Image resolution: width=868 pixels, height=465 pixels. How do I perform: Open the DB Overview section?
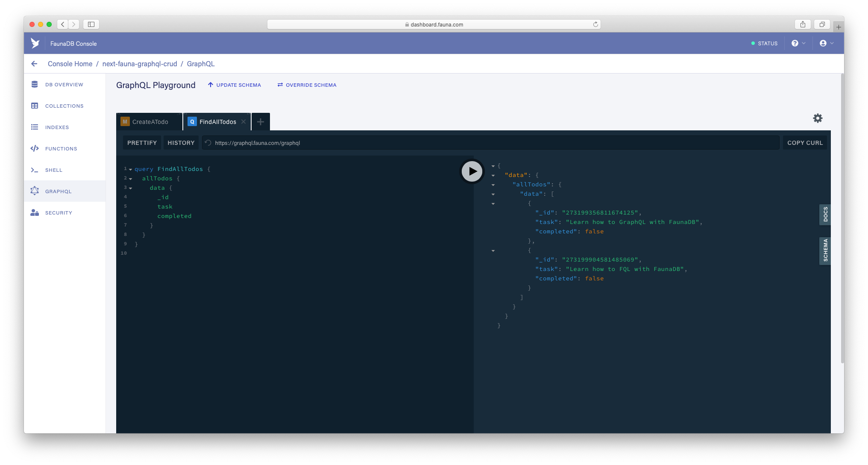pyautogui.click(x=64, y=84)
